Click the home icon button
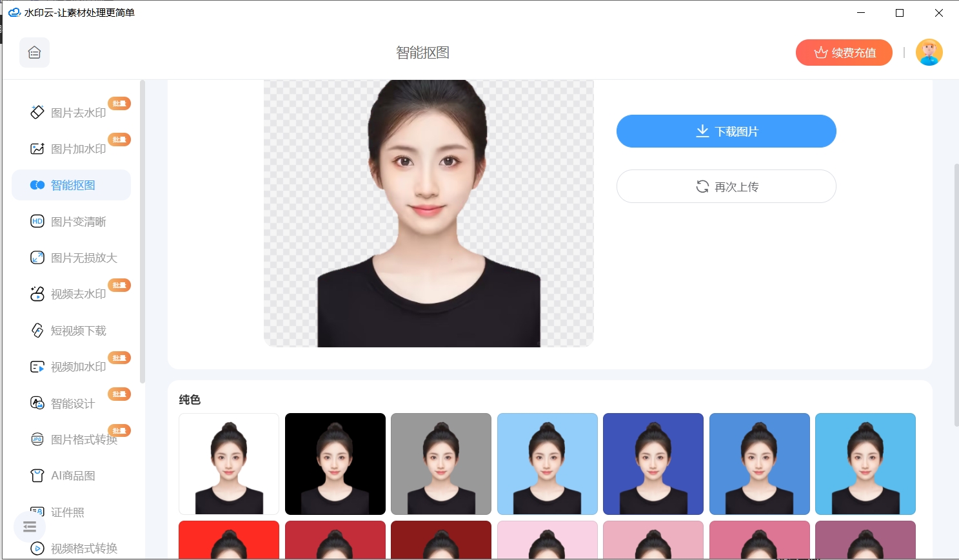The height and width of the screenshot is (560, 959). pos(34,52)
